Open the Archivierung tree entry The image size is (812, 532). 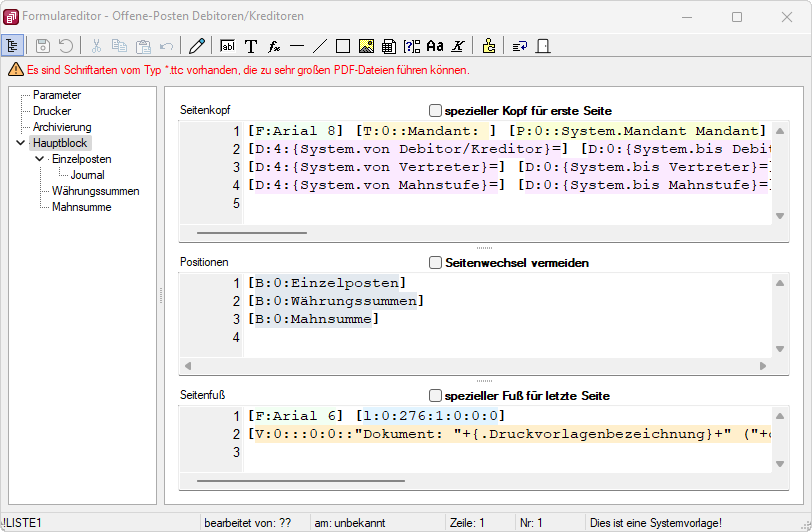[x=61, y=127]
